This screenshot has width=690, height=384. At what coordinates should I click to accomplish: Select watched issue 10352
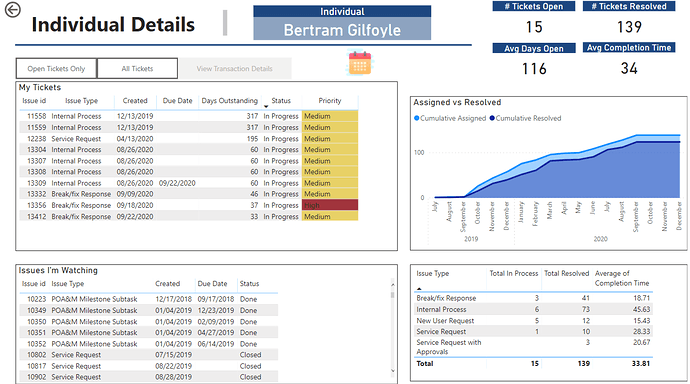coord(149,344)
